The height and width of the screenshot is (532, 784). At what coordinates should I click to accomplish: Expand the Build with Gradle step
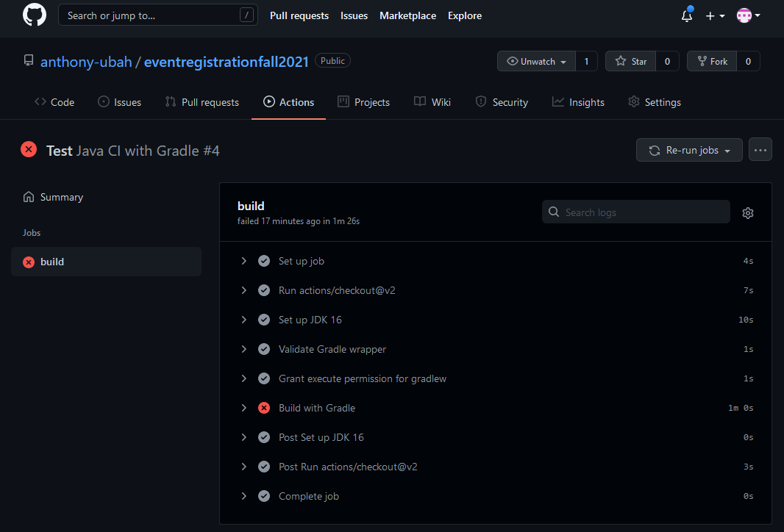pyautogui.click(x=244, y=408)
